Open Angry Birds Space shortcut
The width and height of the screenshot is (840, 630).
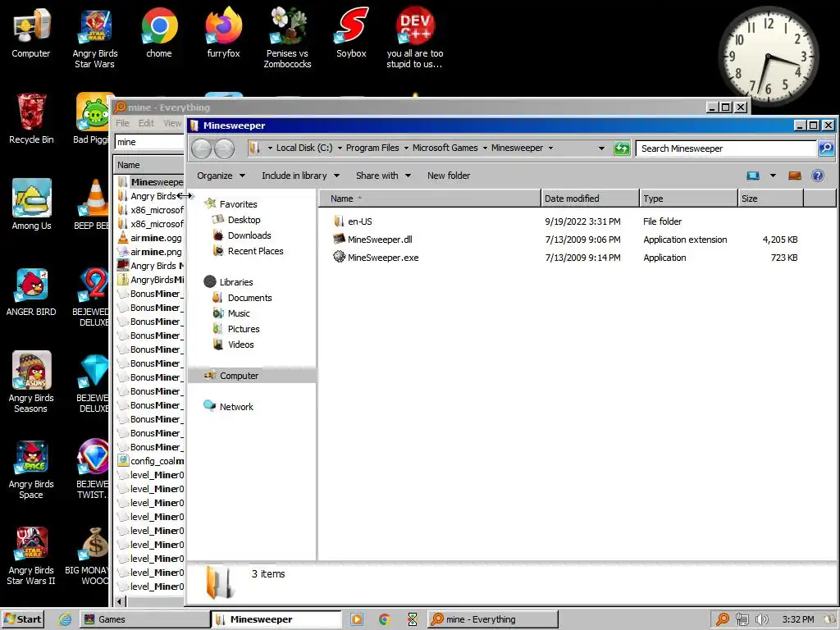click(x=31, y=469)
